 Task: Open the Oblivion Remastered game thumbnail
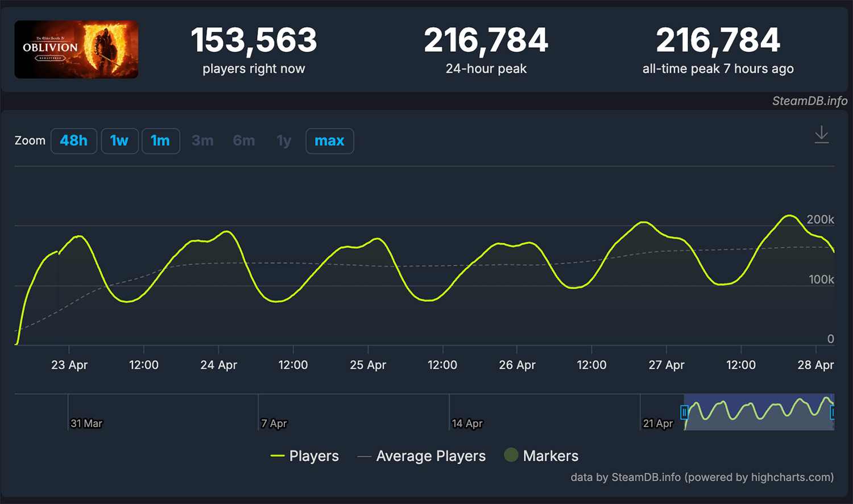pyautogui.click(x=76, y=49)
